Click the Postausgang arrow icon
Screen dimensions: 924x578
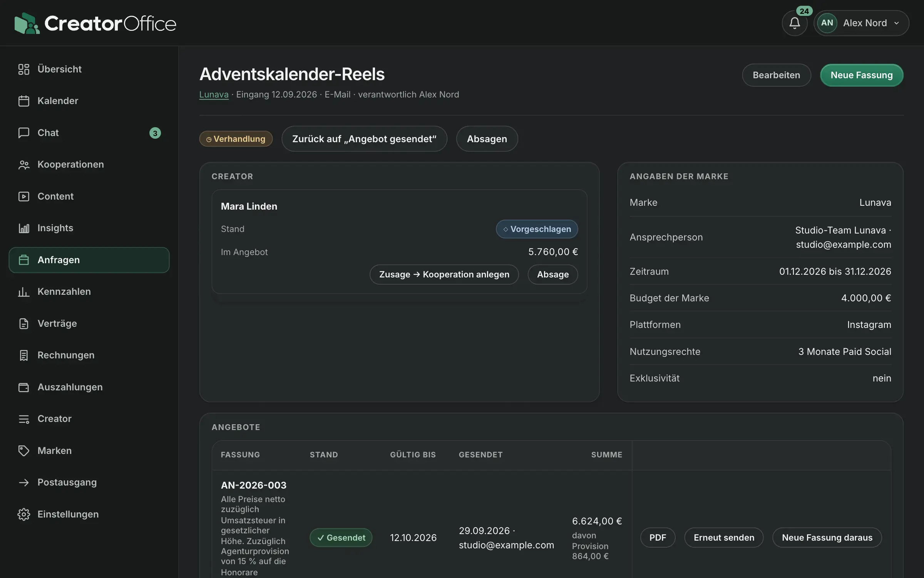(24, 482)
